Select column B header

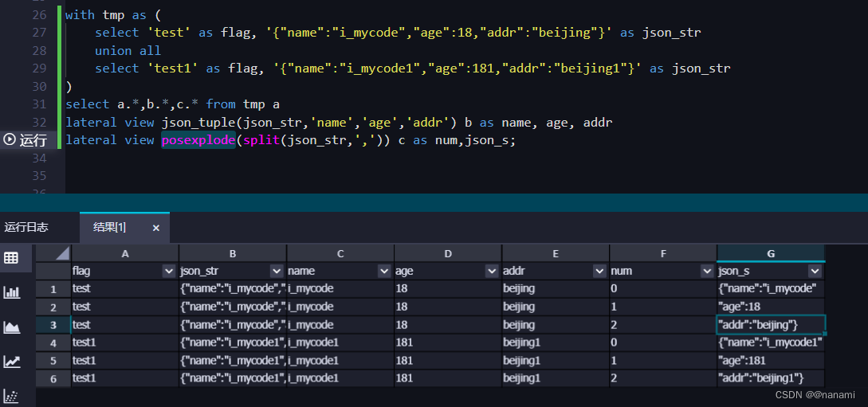[233, 253]
